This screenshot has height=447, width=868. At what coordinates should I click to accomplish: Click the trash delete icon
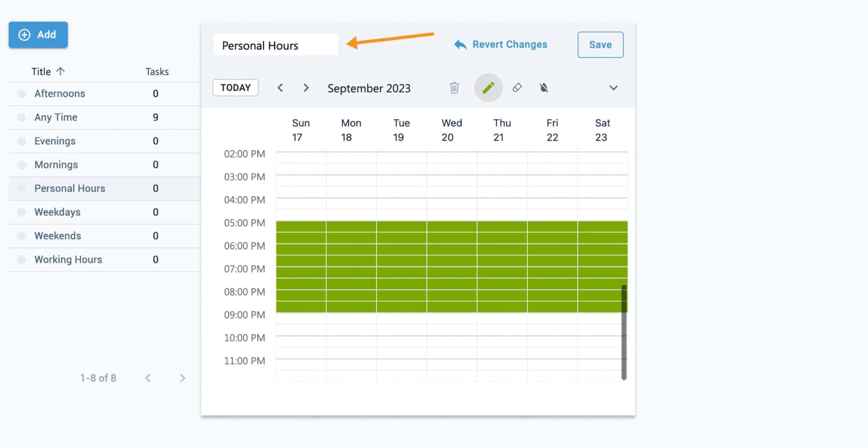point(454,88)
